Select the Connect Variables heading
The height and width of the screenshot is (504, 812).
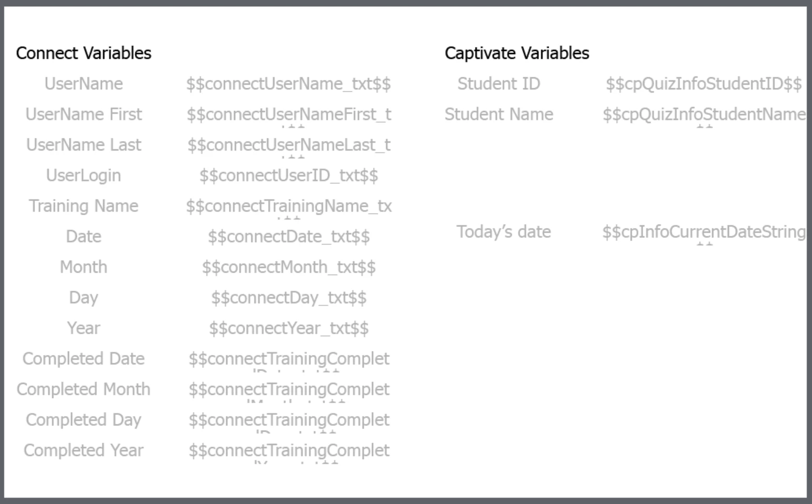coord(84,53)
